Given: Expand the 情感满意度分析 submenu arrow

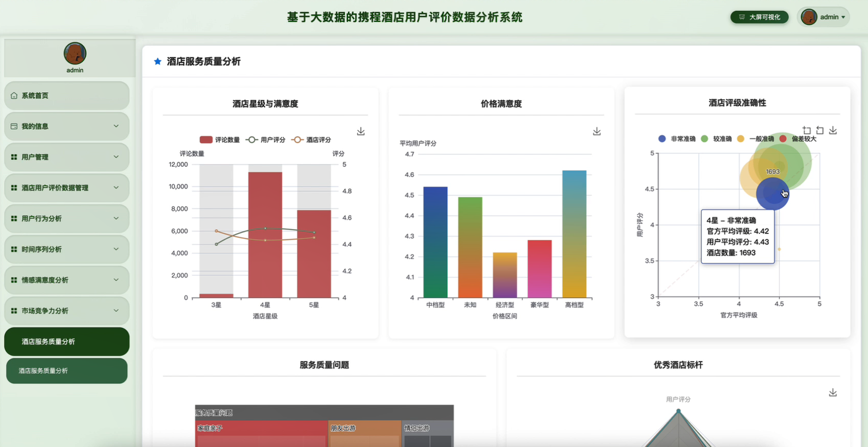Looking at the screenshot, I should [116, 280].
